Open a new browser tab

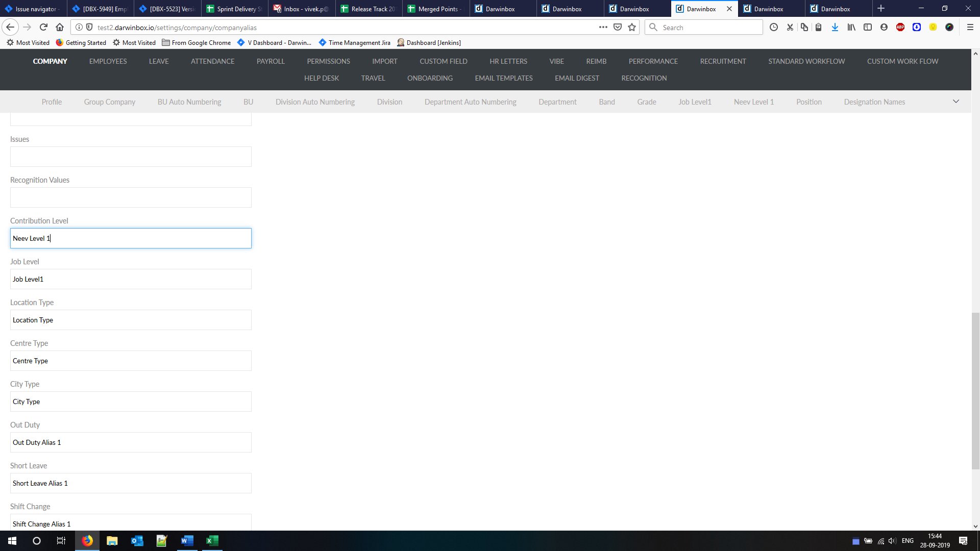[881, 9]
